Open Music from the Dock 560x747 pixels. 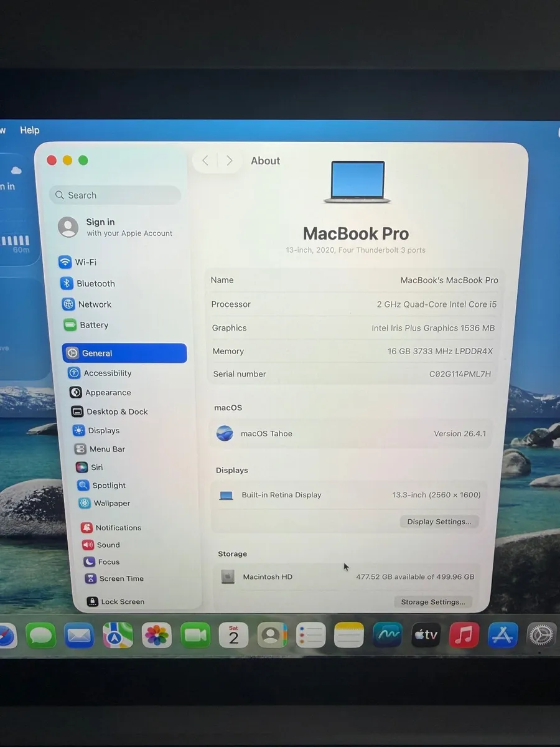coord(464,636)
